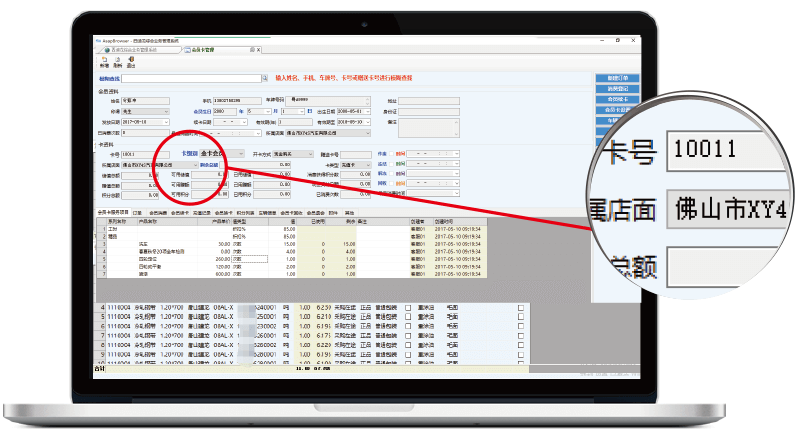810x435 pixels.
Task: Click the 刷新 (Refresh) toolbar icon
Action: [117, 61]
